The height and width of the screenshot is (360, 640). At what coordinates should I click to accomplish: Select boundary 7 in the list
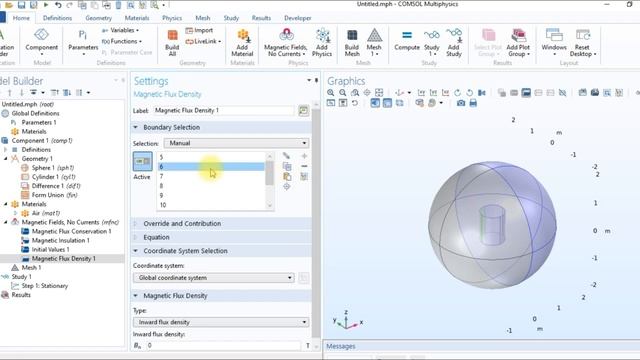coord(211,176)
